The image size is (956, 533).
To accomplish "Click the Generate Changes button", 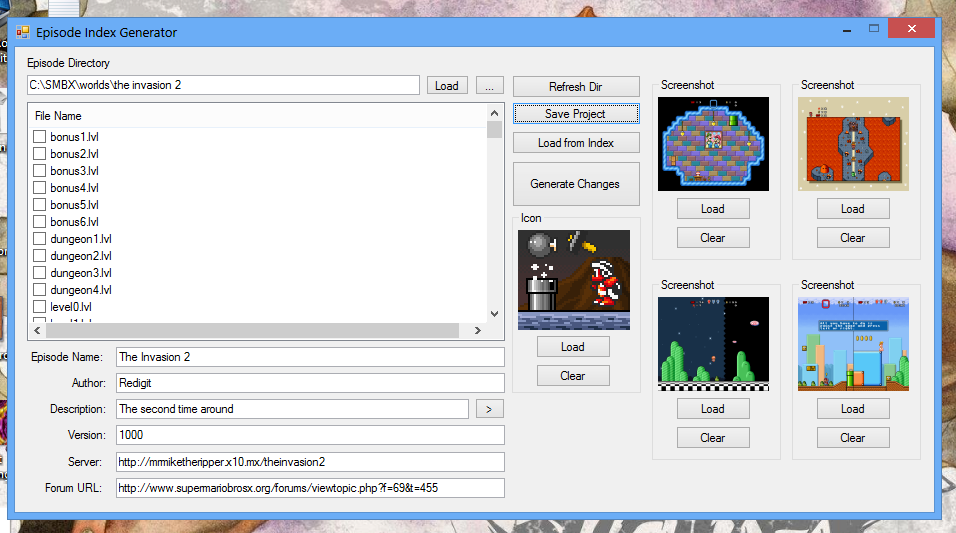I will [576, 184].
